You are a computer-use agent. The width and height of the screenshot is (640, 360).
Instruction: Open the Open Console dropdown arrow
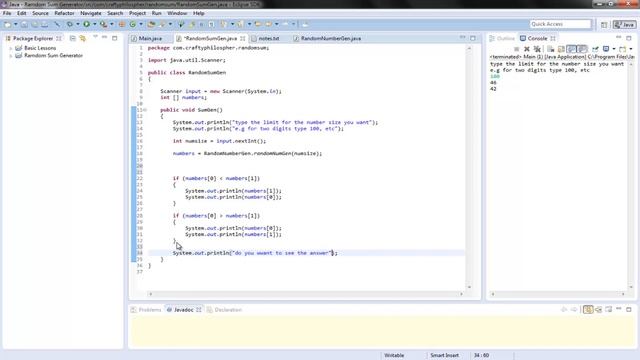pyautogui.click(x=631, y=49)
